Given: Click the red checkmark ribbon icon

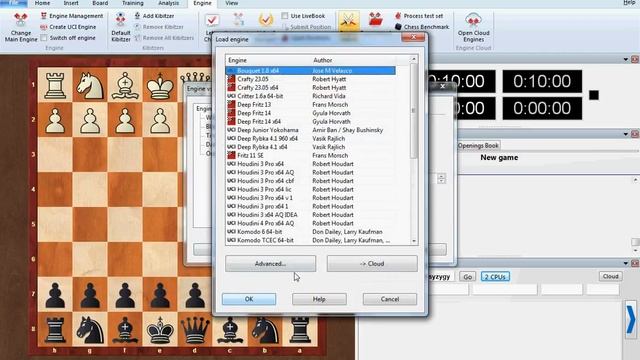Looking at the screenshot, I should tap(212, 20).
